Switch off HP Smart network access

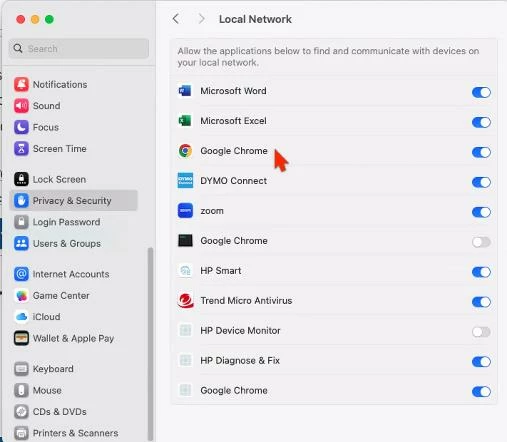[481, 272]
